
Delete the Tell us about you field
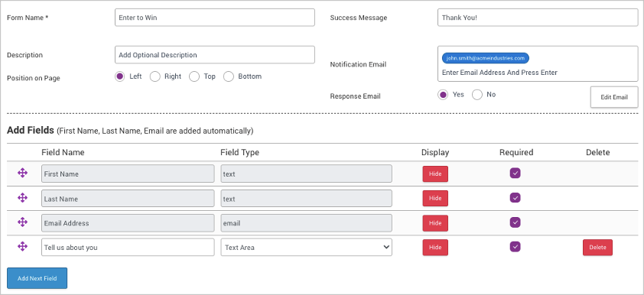click(x=597, y=248)
